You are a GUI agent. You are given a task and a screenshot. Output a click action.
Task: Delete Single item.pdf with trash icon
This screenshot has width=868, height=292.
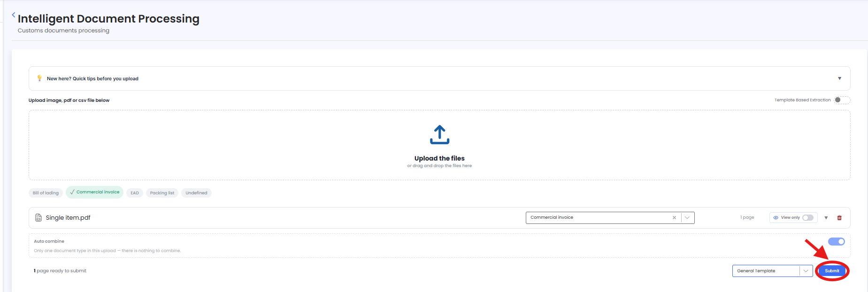[839, 218]
